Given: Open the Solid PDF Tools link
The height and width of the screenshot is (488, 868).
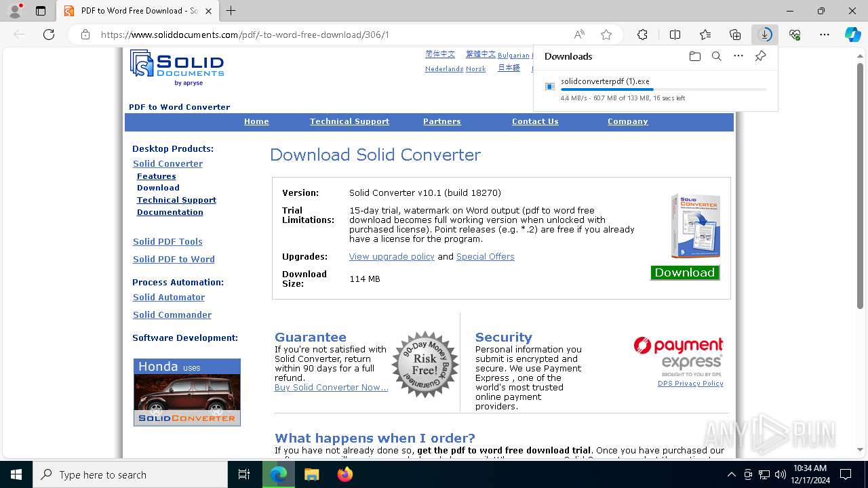Looking at the screenshot, I should pos(167,241).
